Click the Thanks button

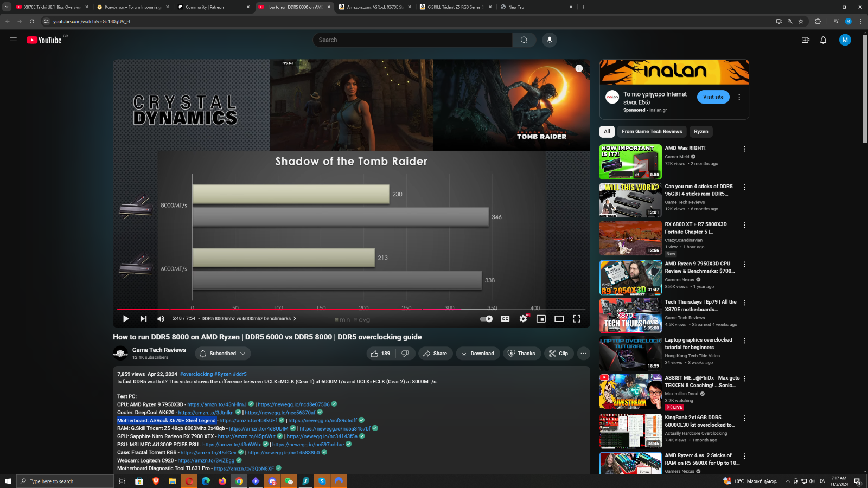coord(522,354)
